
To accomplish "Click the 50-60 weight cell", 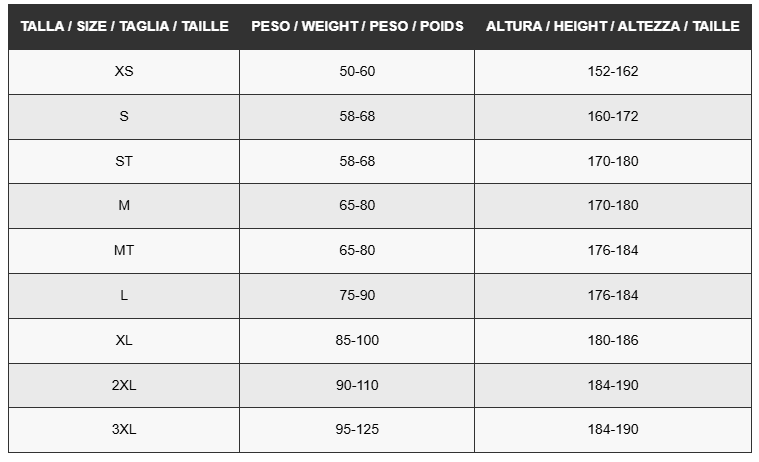I will [x=357, y=72].
